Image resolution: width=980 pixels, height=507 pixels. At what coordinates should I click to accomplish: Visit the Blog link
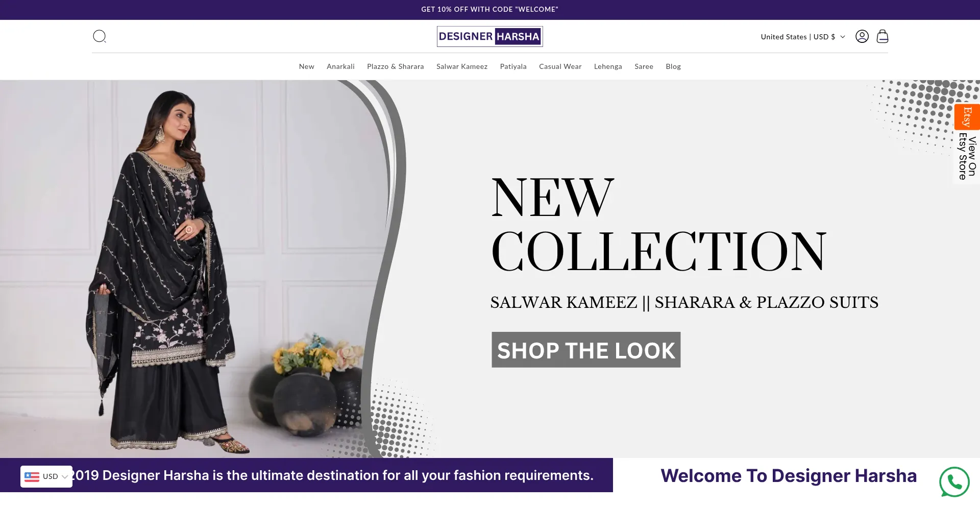click(x=673, y=66)
